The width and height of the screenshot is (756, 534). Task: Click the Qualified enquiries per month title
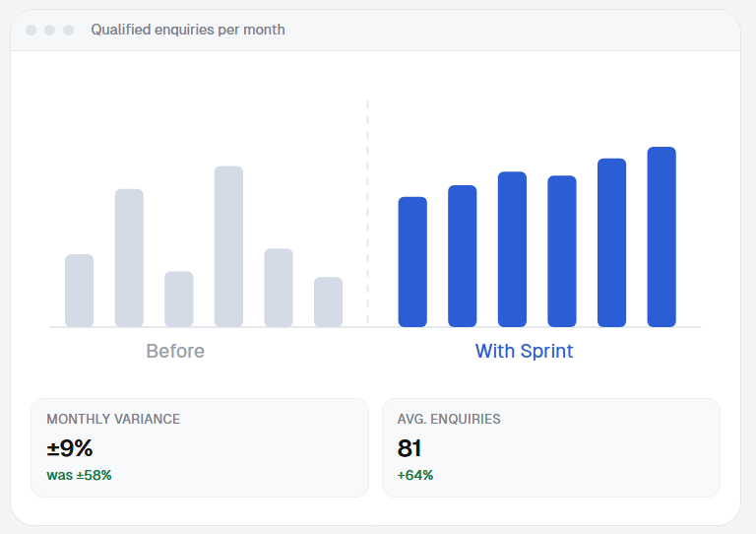click(x=188, y=30)
